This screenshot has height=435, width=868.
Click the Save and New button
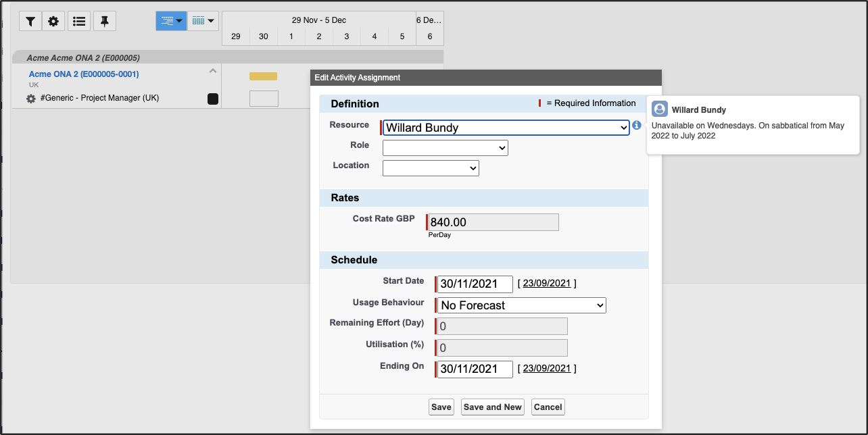(493, 407)
